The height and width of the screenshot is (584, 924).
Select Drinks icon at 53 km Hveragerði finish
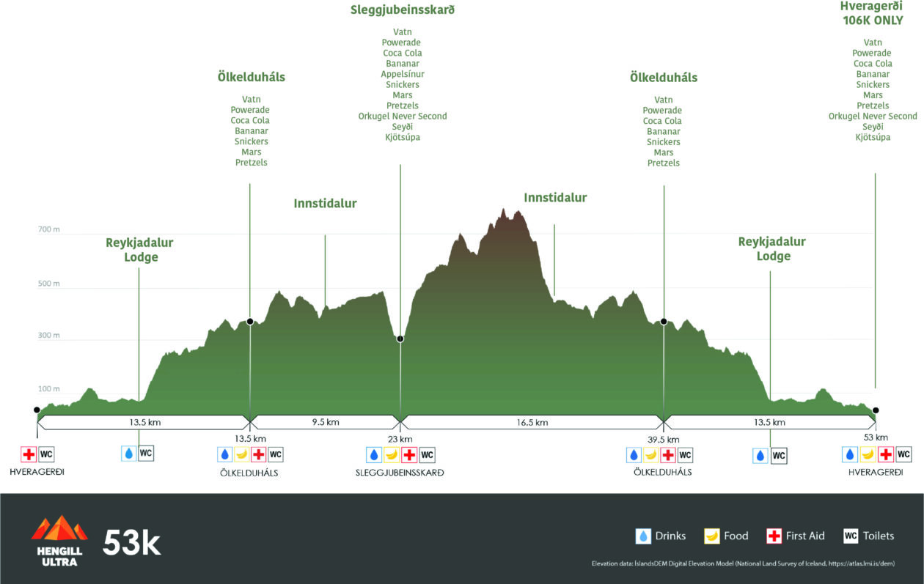[x=850, y=454]
